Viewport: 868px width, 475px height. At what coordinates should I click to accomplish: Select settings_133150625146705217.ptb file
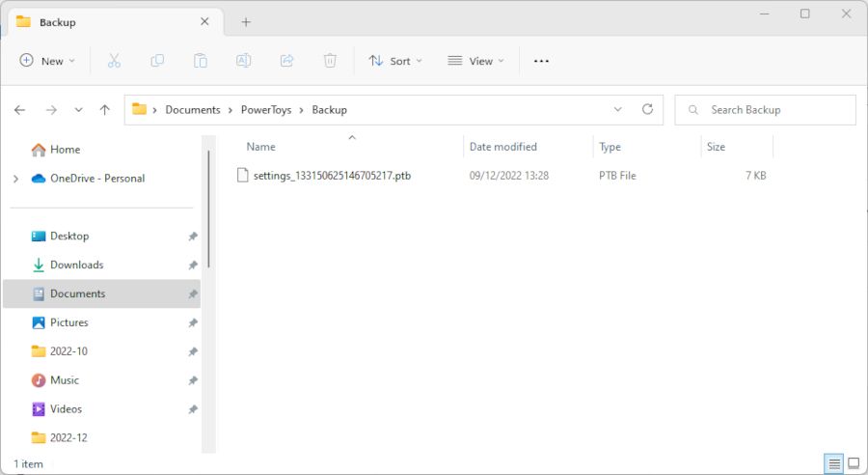[332, 176]
